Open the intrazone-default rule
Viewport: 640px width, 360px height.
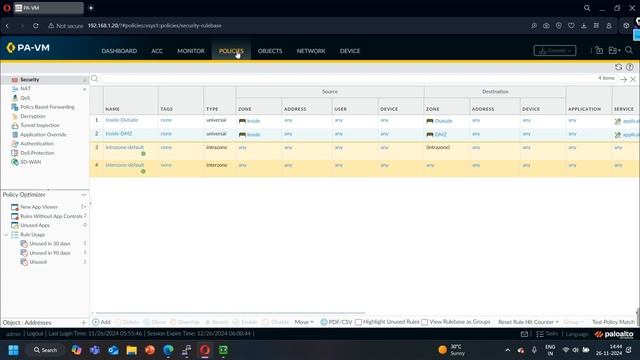pyautogui.click(x=124, y=147)
